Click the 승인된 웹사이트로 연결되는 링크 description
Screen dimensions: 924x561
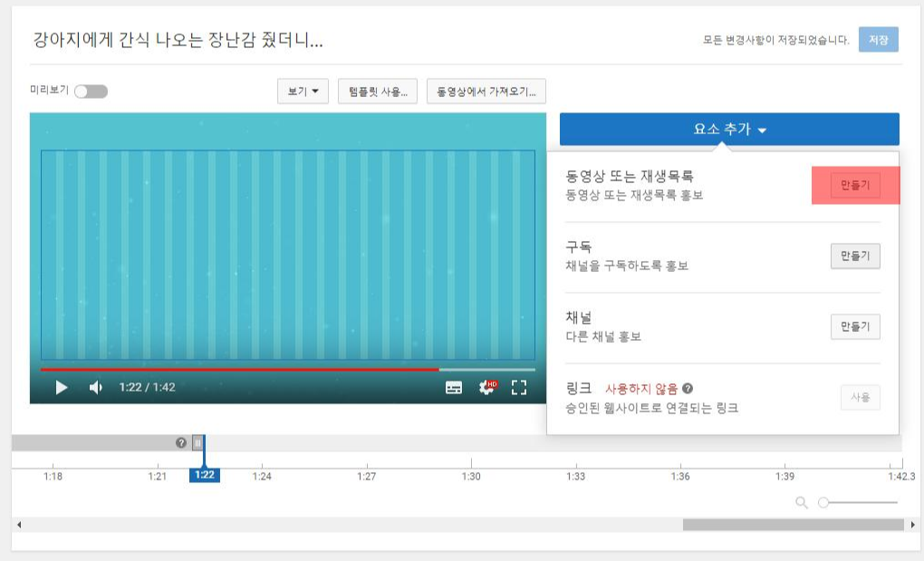click(651, 408)
